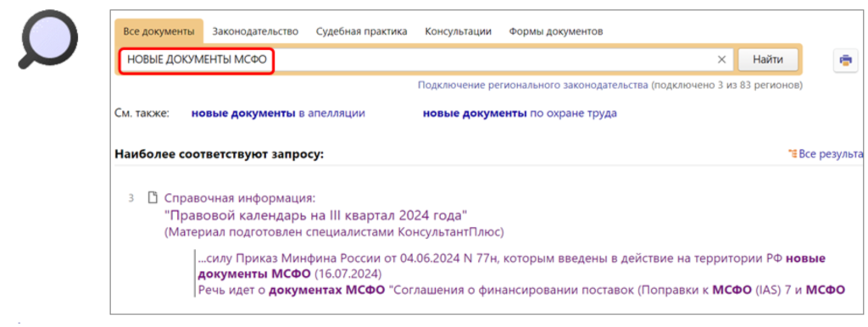Go to the «Формы документов» tab
Screen dimensions: 868x327
(x=556, y=31)
